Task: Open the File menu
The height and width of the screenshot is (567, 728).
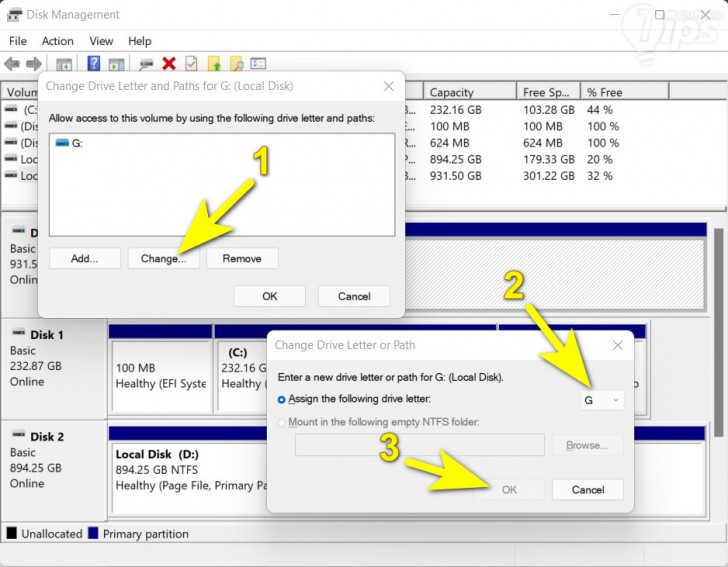Action: pyautogui.click(x=18, y=41)
